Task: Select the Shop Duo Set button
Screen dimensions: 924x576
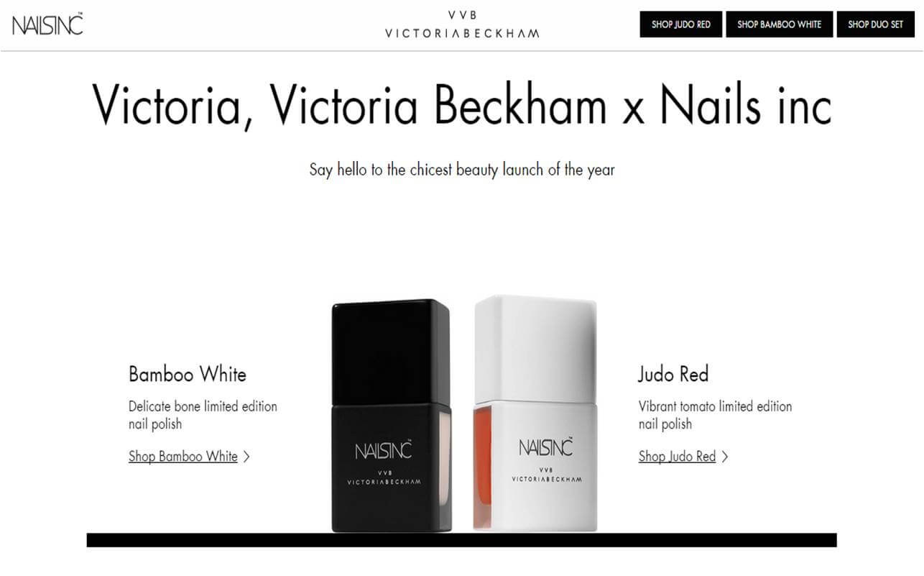Action: 875,24
